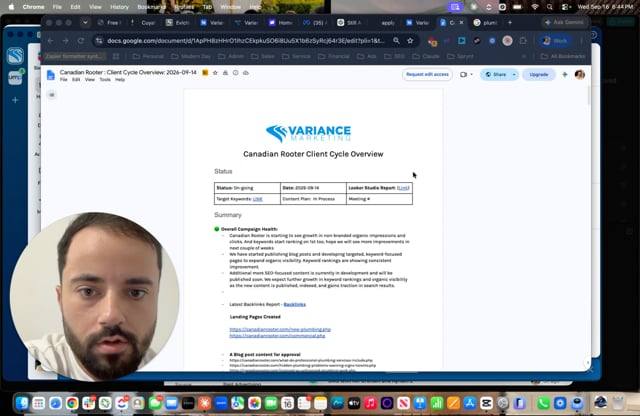The height and width of the screenshot is (416, 640).
Task: Open the Looker Studio Report link
Action: coord(403,188)
